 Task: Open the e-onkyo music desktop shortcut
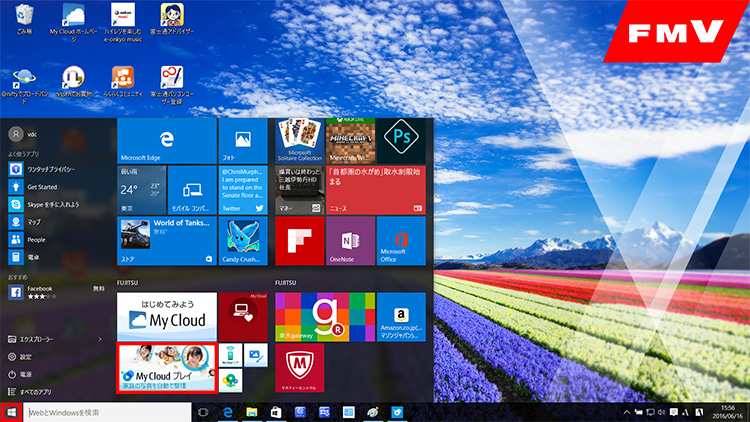click(123, 20)
